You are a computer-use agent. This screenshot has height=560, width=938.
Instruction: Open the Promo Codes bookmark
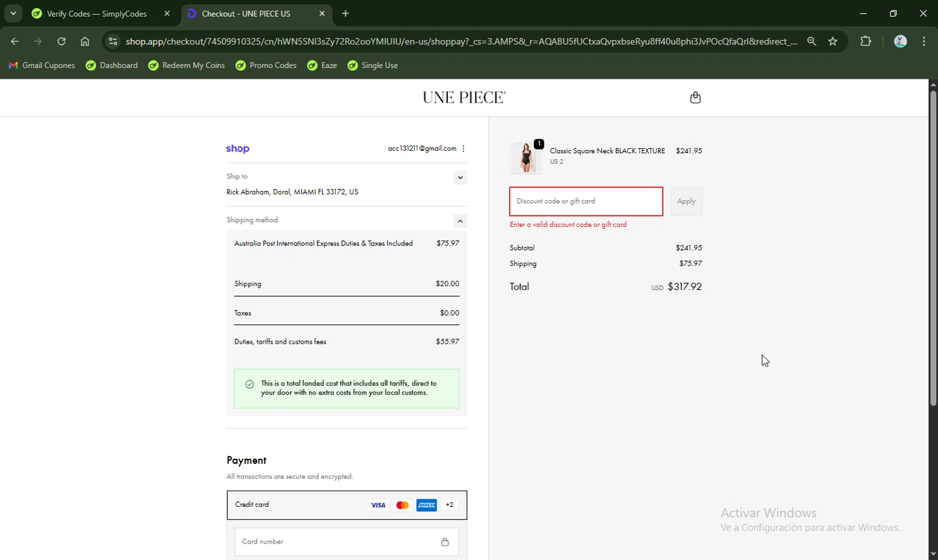click(x=266, y=65)
